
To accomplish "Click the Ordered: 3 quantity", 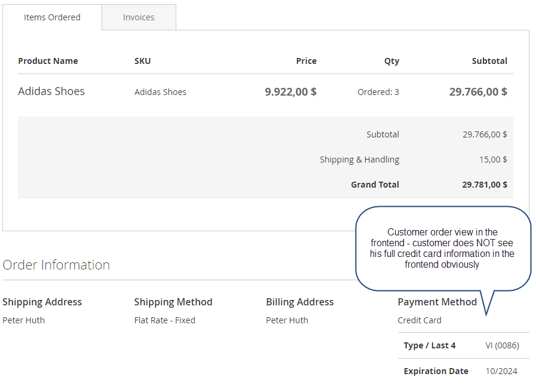I will coord(378,92).
